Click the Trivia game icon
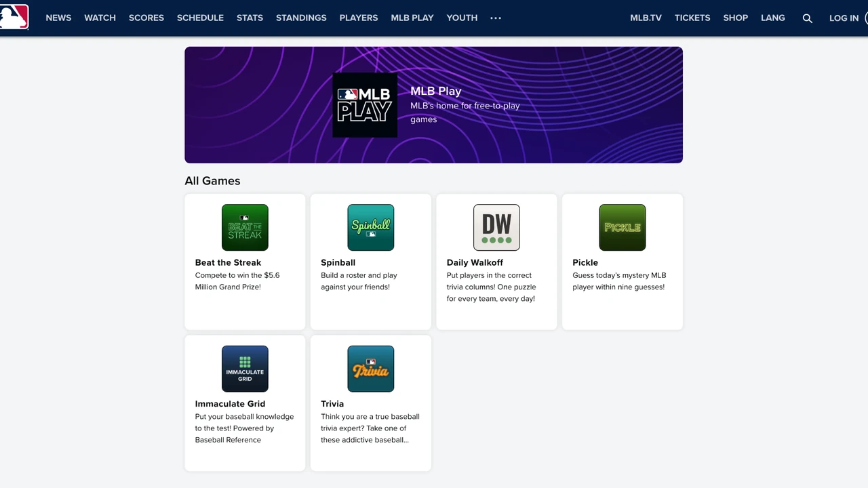This screenshot has width=868, height=488. click(x=371, y=369)
